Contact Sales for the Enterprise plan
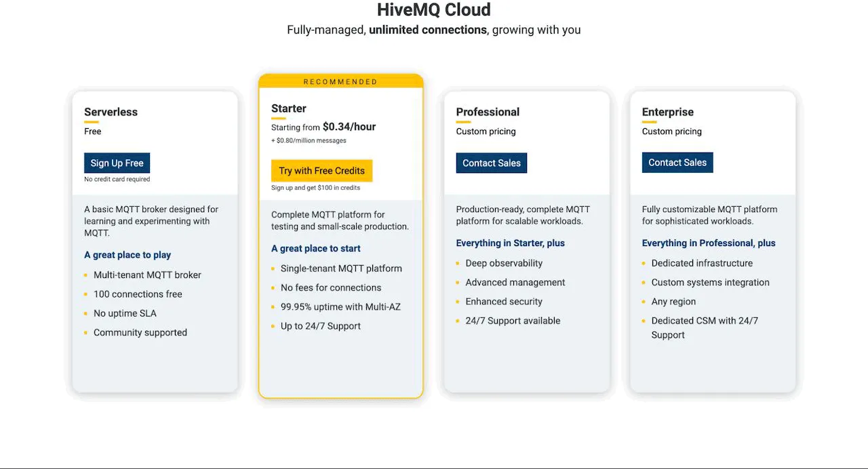The width and height of the screenshot is (868, 469). [677, 163]
